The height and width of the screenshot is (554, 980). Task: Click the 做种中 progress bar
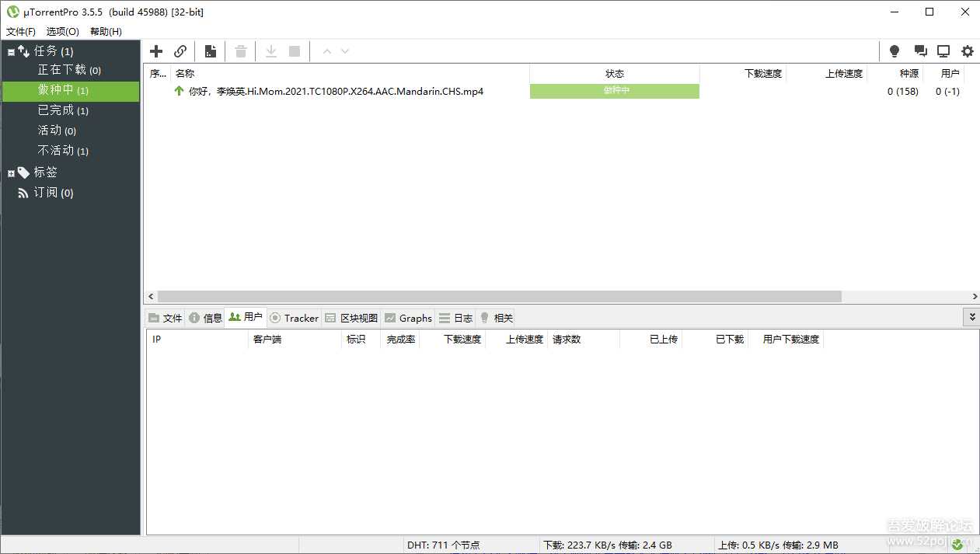click(x=614, y=91)
